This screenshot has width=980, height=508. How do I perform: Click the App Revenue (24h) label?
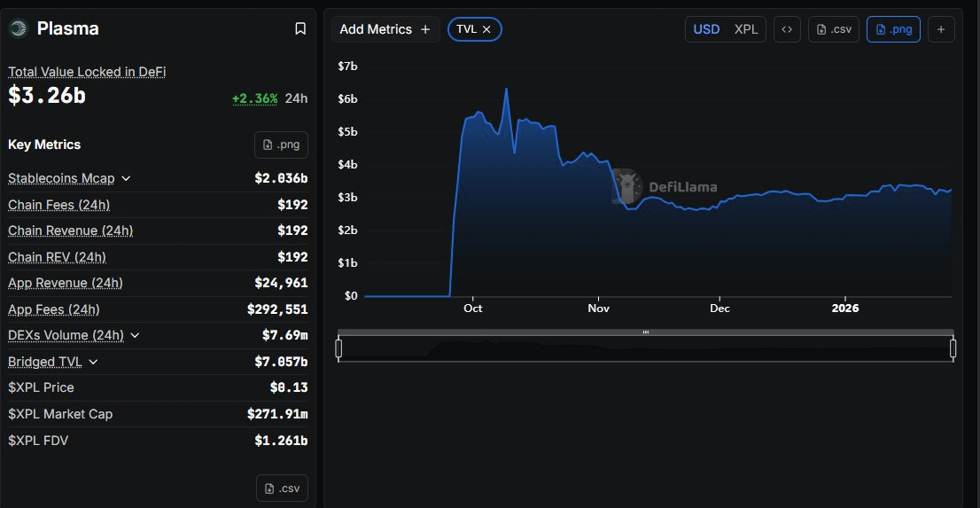click(65, 283)
